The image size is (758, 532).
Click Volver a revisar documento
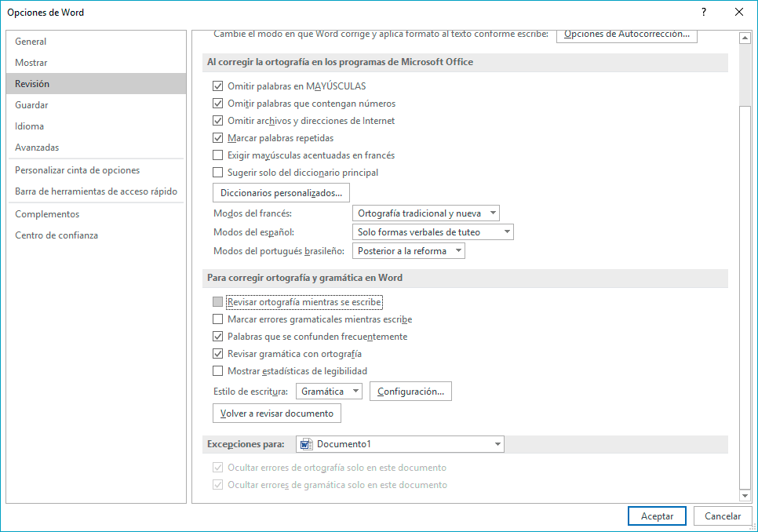277,414
